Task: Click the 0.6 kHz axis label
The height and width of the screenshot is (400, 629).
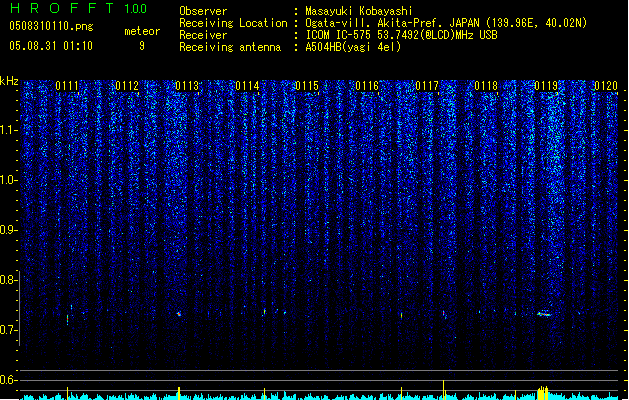Action: pos(8,380)
